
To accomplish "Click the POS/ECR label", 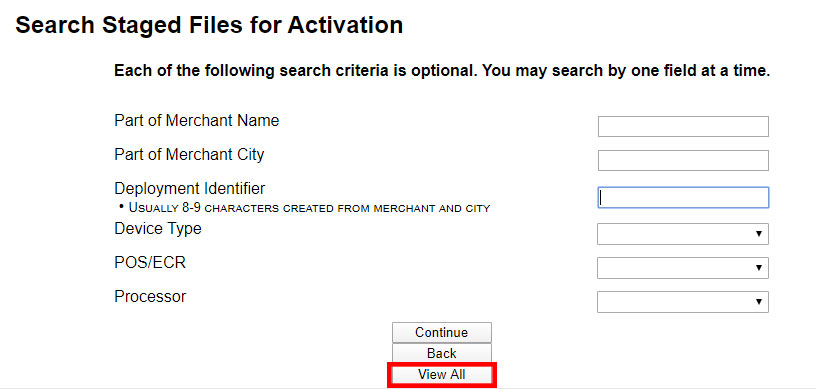I will coord(150,262).
